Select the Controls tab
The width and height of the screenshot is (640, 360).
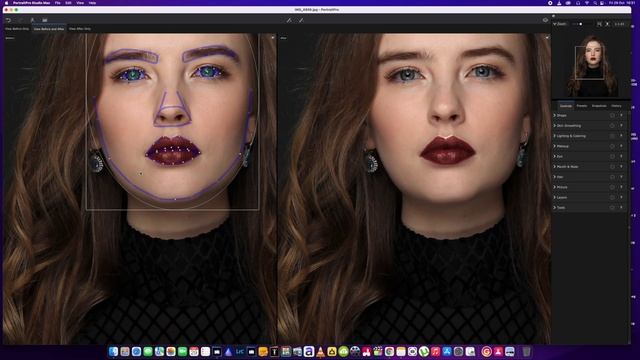pyautogui.click(x=566, y=106)
